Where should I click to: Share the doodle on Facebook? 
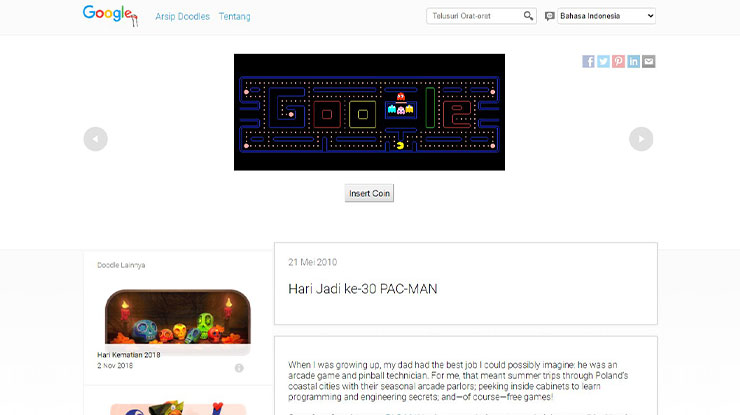tap(588, 61)
